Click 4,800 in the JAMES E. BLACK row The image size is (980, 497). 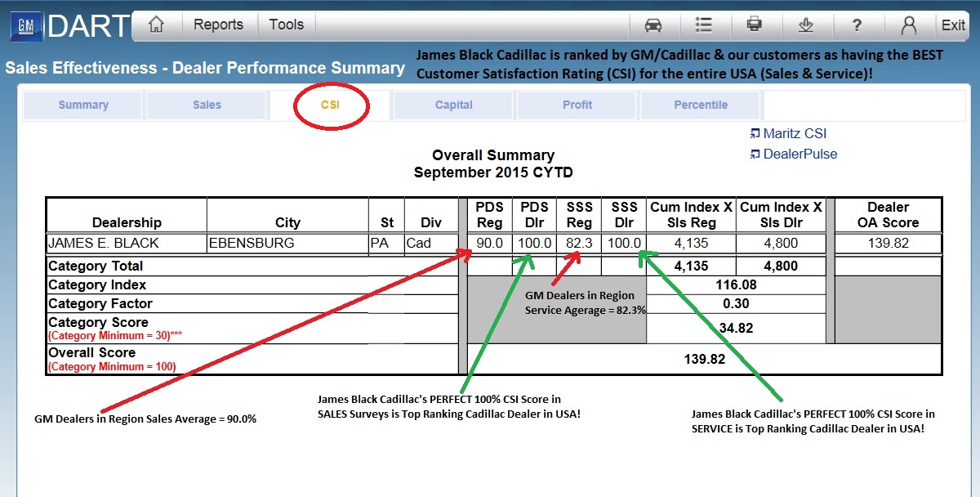782,244
